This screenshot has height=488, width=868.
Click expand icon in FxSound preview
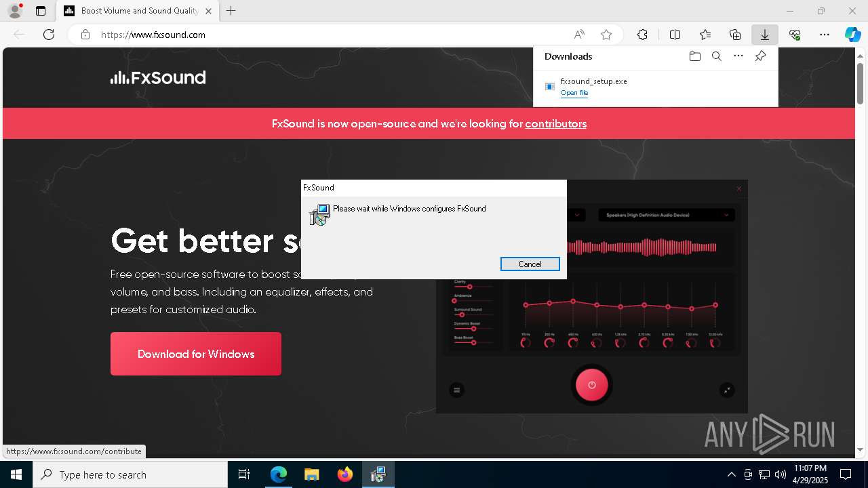727,390
